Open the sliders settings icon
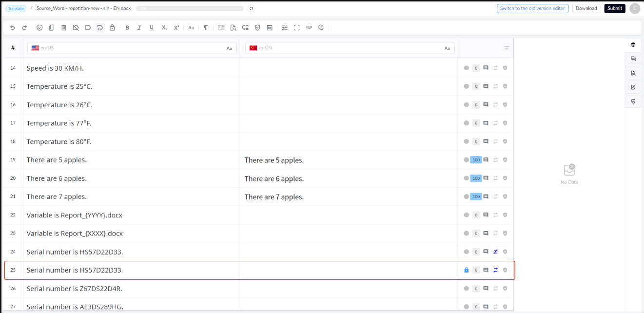 coord(285,28)
